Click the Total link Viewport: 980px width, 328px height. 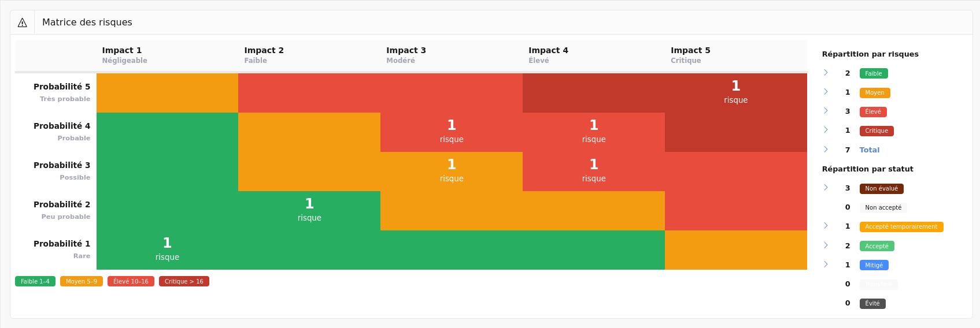click(869, 150)
